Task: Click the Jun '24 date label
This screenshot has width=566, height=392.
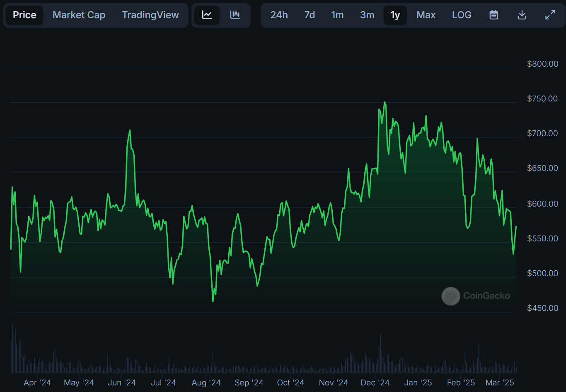Action: 122,382
